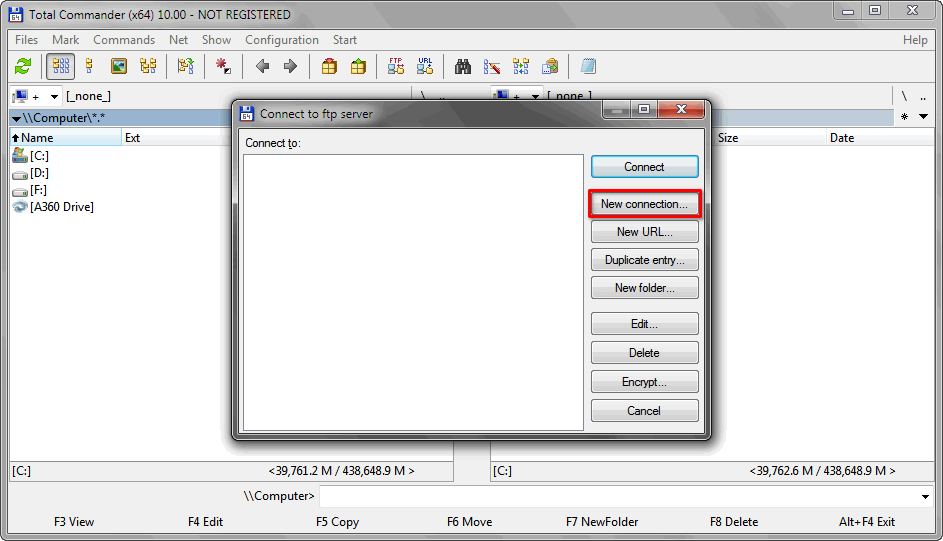The height and width of the screenshot is (541, 943).
Task: Expand the \\Computer\*.* path history arrow
Action: pyautogui.click(x=16, y=118)
